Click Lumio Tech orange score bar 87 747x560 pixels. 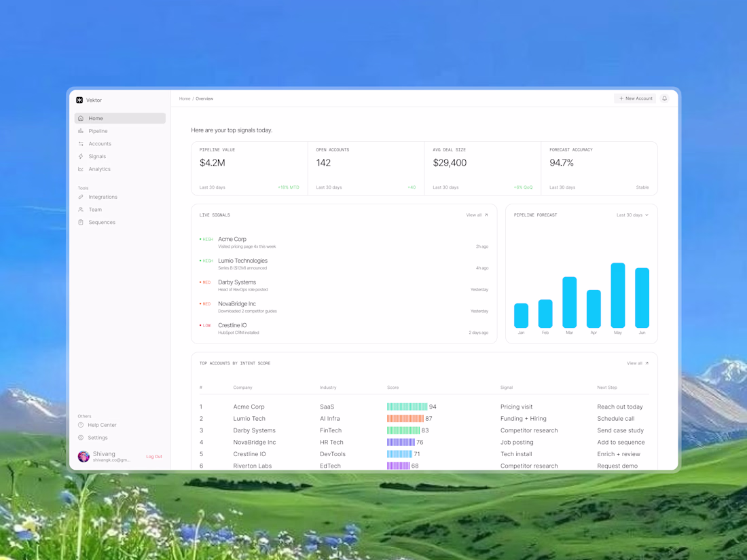405,419
